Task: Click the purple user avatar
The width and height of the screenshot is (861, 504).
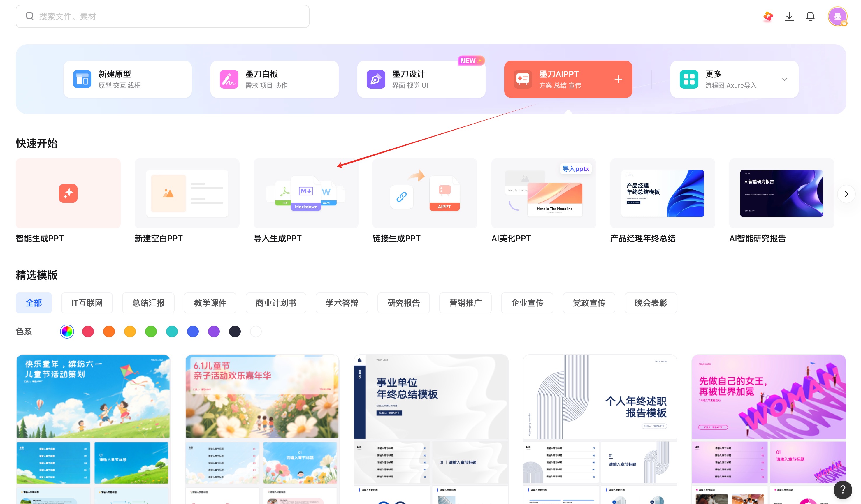Action: tap(837, 16)
